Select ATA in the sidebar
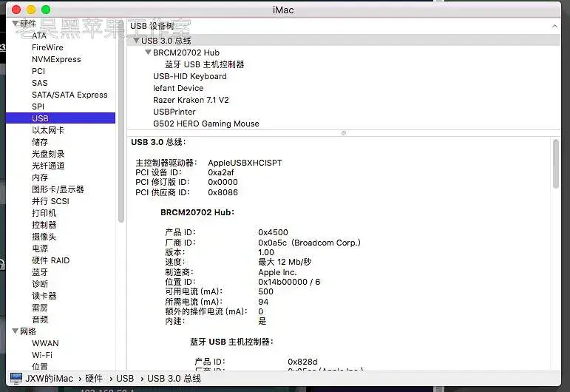Viewport: 570px width, 392px height. tap(39, 36)
